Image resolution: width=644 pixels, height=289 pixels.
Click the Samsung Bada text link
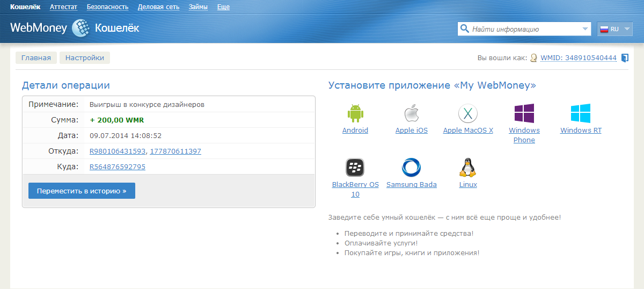(412, 185)
